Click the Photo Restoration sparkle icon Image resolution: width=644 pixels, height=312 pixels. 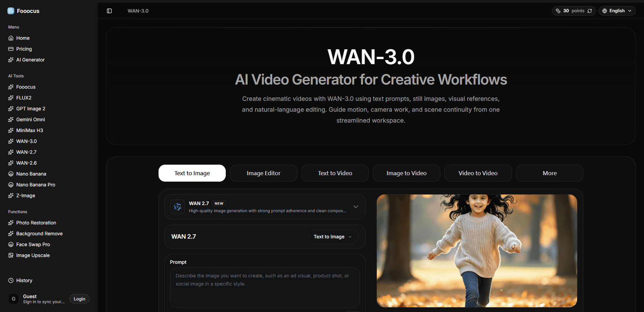coord(11,223)
